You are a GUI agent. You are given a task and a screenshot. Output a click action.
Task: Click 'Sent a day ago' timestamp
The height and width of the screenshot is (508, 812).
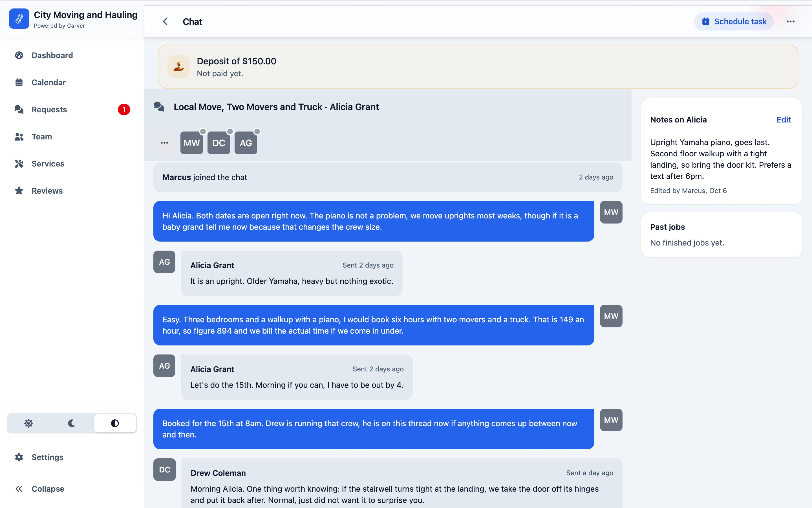point(590,473)
